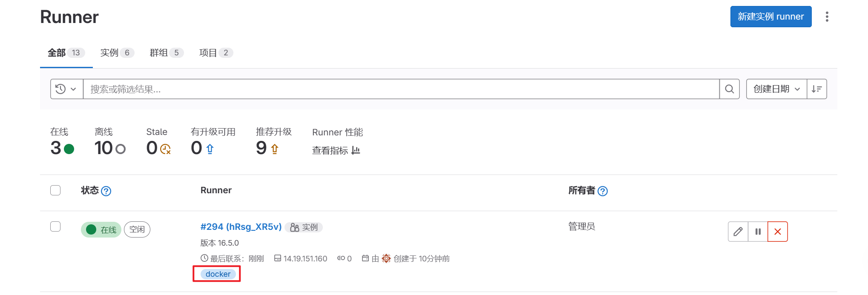Open the kebab menu beside 新建实例 runner

tap(828, 17)
